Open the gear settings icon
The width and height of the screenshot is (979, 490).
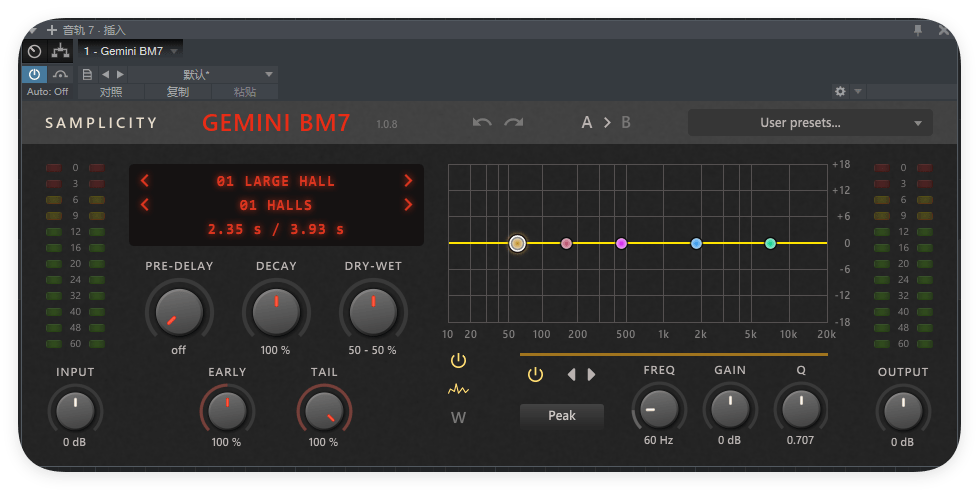pos(840,91)
